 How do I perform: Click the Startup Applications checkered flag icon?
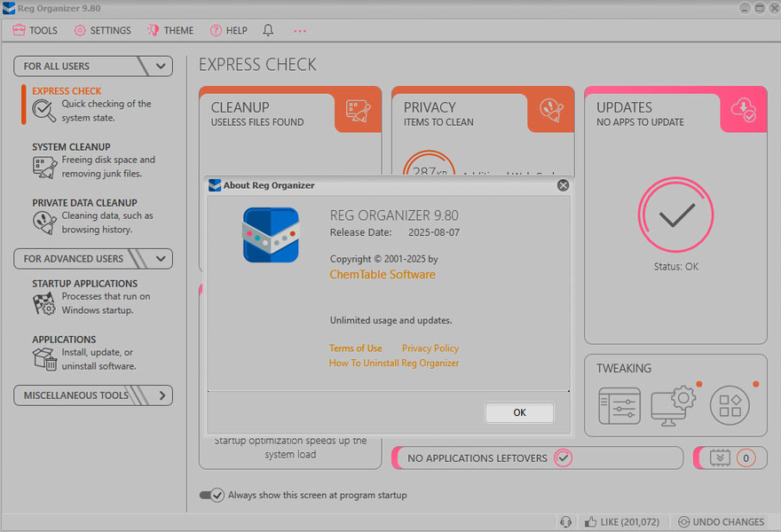pos(45,303)
